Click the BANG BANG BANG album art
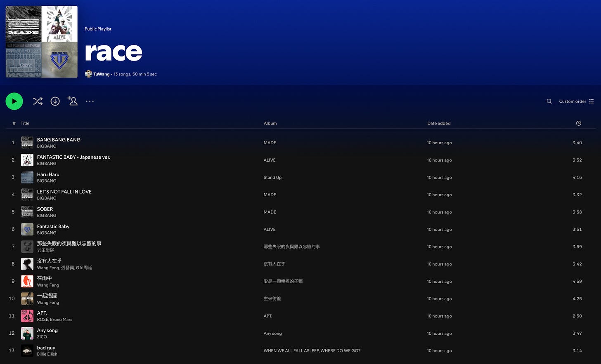The width and height of the screenshot is (601, 364). coord(27,143)
